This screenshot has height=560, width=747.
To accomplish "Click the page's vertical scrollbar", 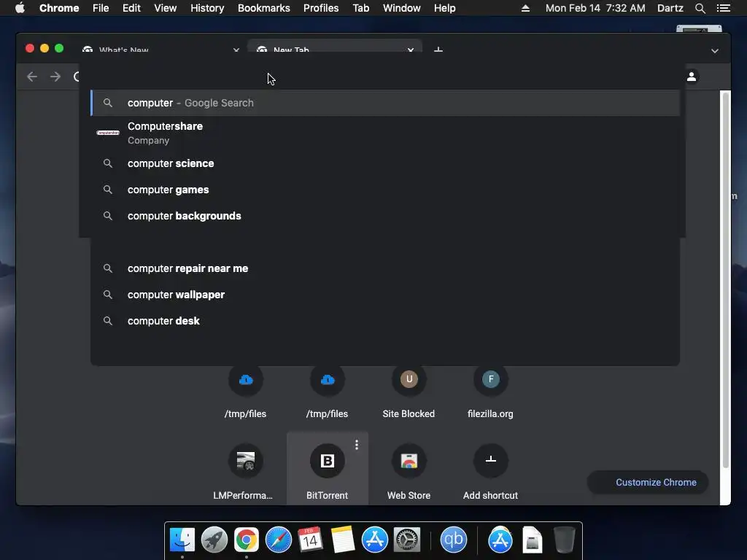I will [725, 281].
